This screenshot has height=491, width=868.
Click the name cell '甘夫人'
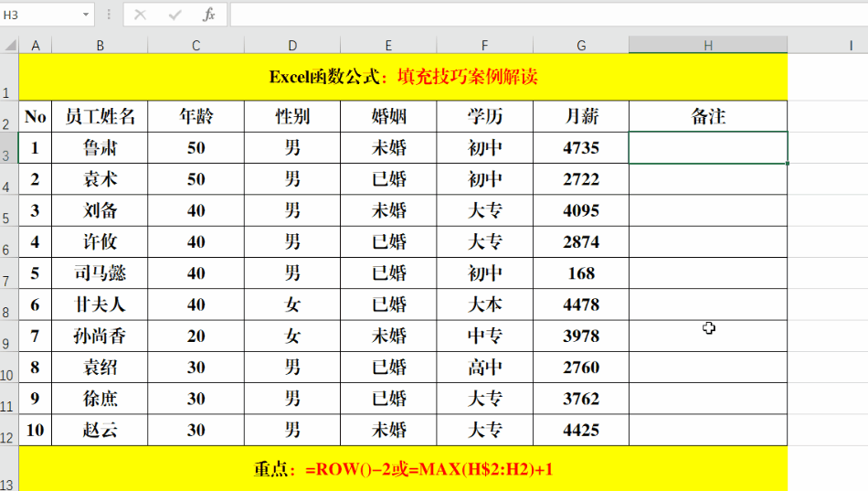click(100, 304)
